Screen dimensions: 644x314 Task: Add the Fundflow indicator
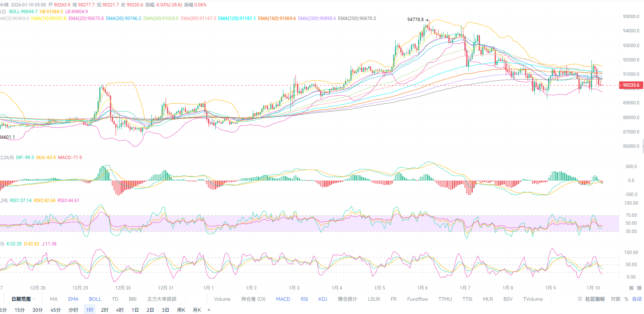click(x=417, y=299)
